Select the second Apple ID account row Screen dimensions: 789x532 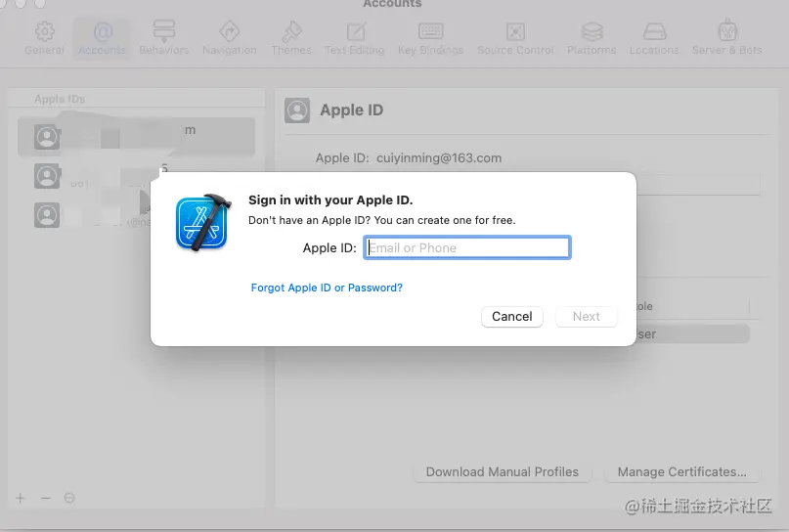click(136, 176)
